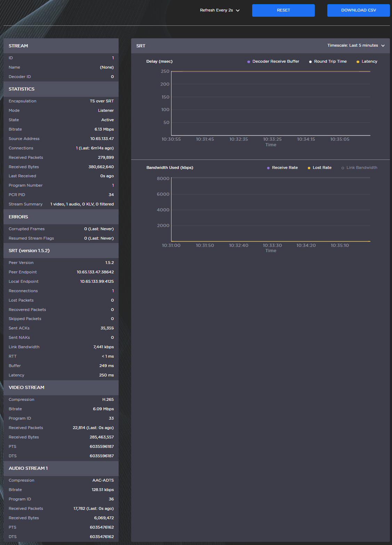Click the Receive Rate purple legend dot
392x545 pixels.
[268, 168]
